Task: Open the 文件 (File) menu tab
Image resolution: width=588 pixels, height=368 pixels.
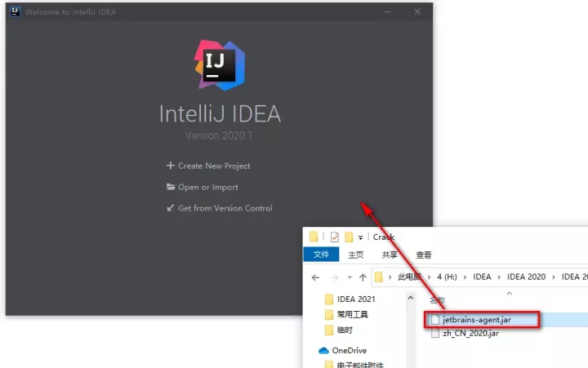Action: (321, 255)
